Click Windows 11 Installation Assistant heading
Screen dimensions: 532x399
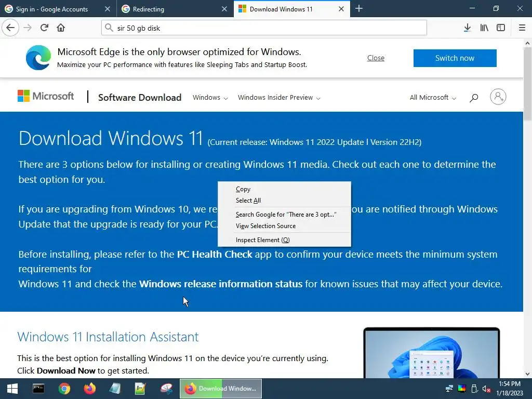(x=108, y=337)
